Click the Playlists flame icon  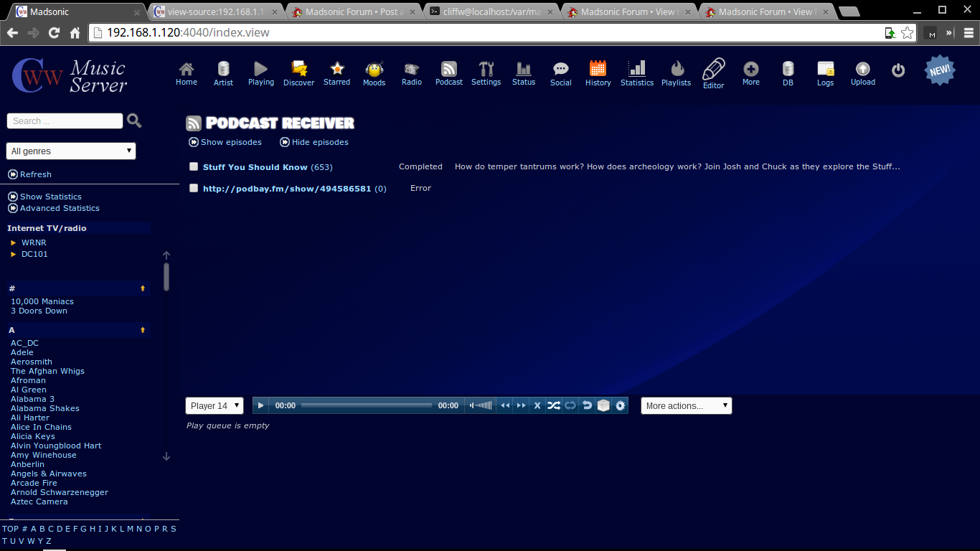(x=676, y=69)
